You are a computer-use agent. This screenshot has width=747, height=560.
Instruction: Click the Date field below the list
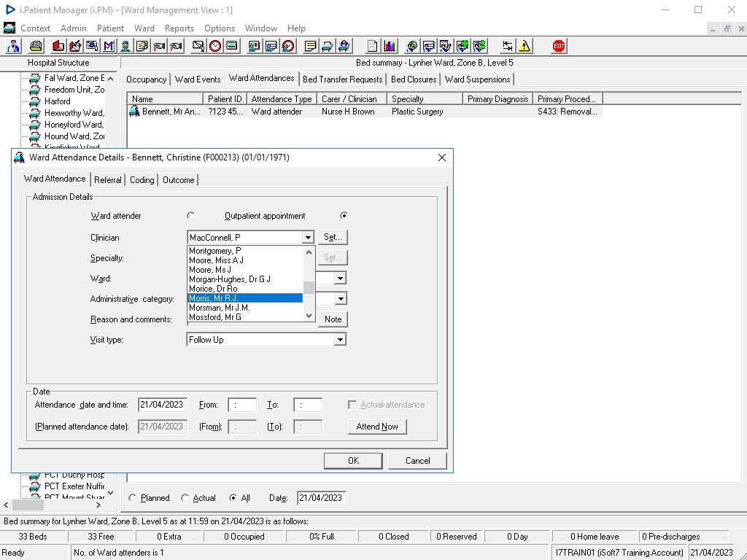pos(322,497)
